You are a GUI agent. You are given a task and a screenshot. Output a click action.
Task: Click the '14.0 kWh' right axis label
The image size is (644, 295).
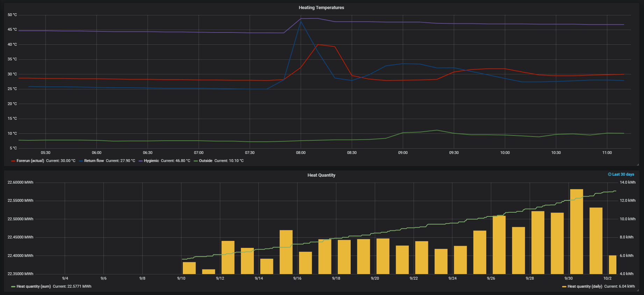(628, 182)
